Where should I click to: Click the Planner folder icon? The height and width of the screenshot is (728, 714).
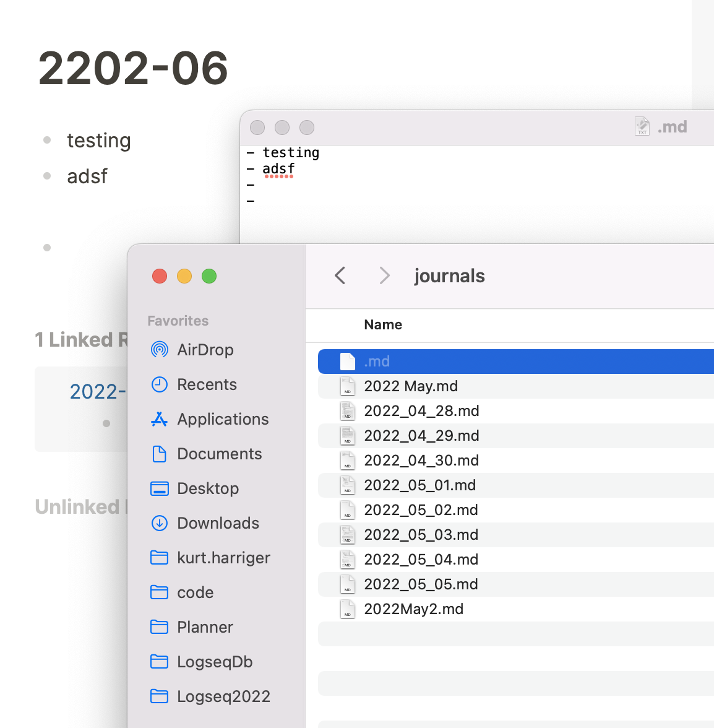click(x=159, y=627)
